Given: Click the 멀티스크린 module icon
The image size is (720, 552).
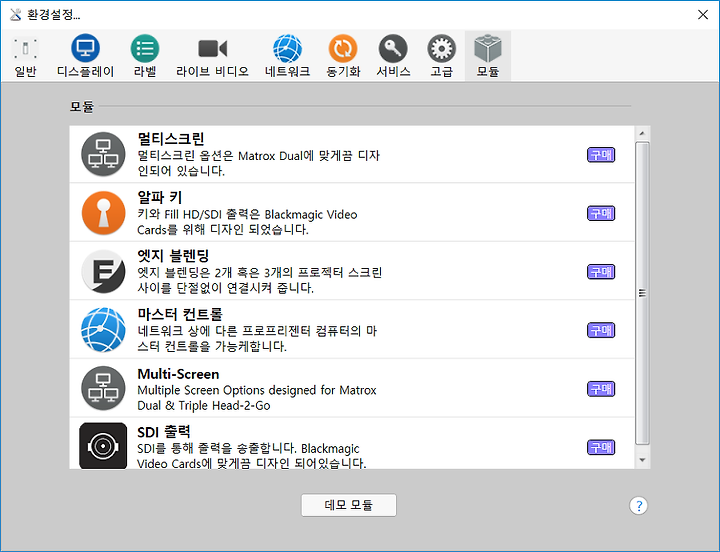Looking at the screenshot, I should coord(103,154).
